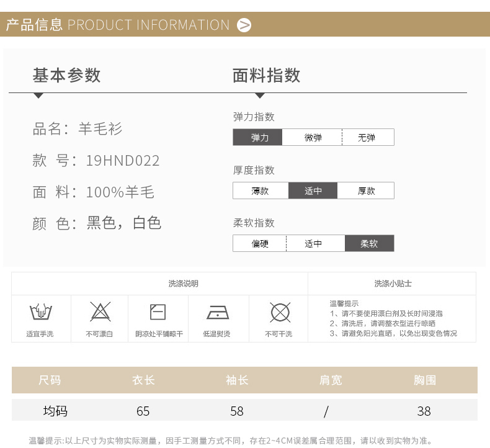
Task: Choose 厚款 in the thickness index
Action: click(x=366, y=190)
